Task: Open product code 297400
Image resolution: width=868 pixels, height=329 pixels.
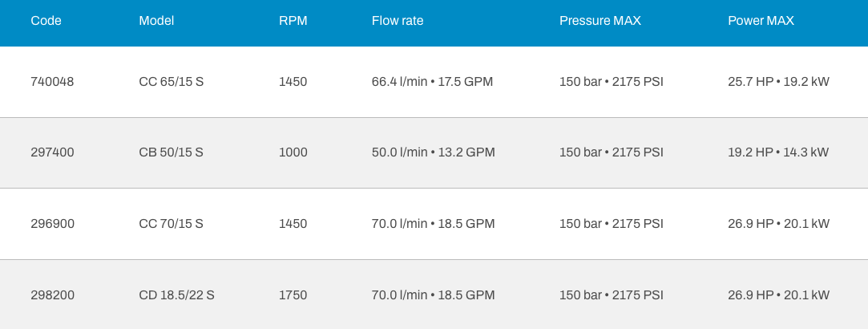Action: pos(52,152)
